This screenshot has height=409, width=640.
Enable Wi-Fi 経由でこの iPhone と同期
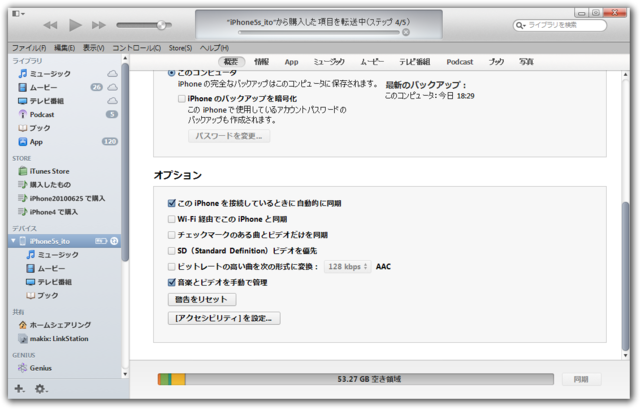(172, 219)
